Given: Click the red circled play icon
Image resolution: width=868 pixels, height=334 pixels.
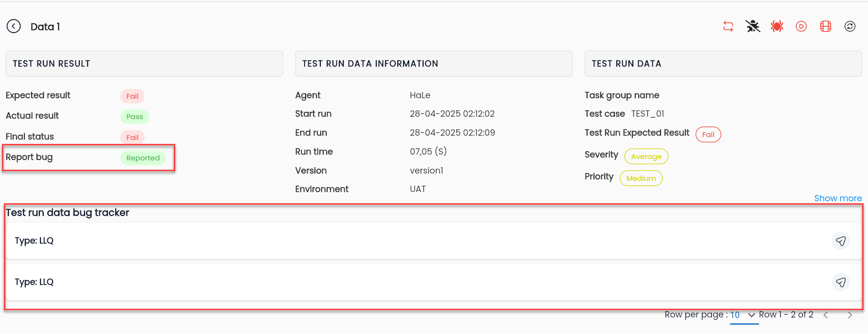Looking at the screenshot, I should point(801,26).
